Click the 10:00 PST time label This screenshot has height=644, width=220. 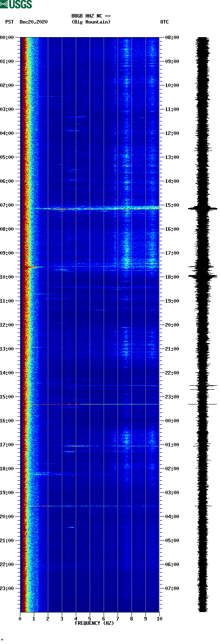7,277
